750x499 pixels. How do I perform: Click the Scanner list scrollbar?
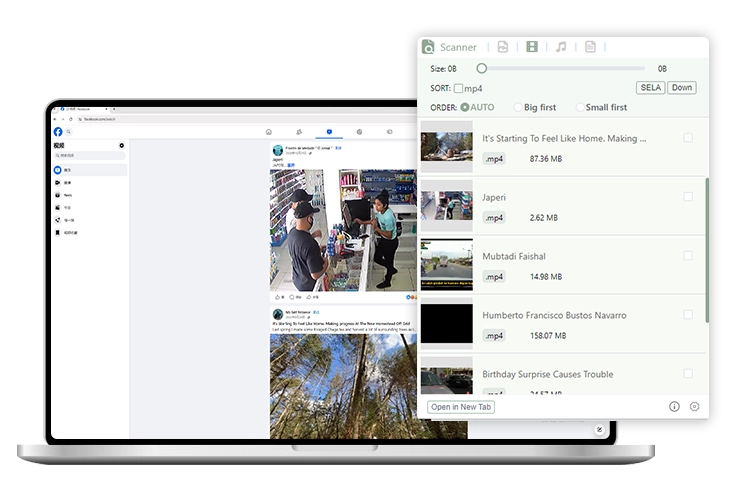[707, 250]
